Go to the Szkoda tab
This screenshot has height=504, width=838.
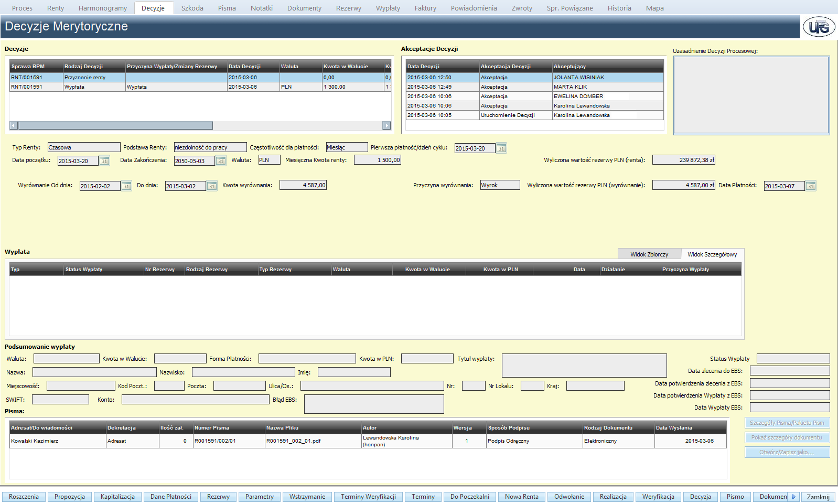pos(192,8)
